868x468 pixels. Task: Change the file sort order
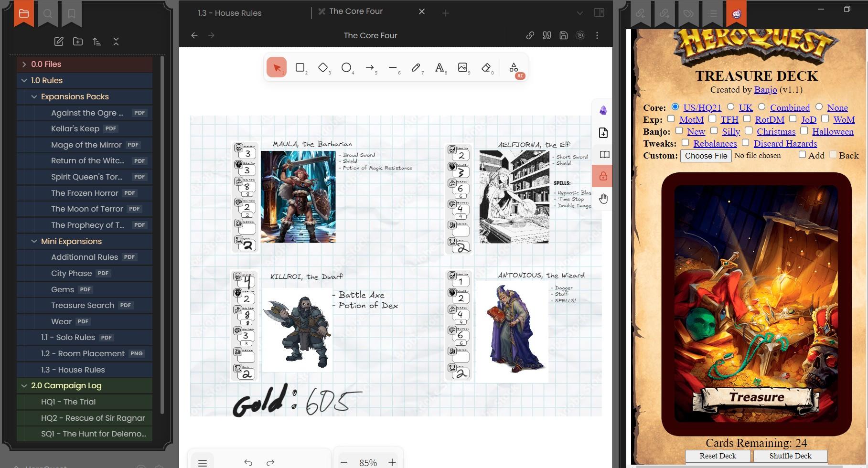97,42
